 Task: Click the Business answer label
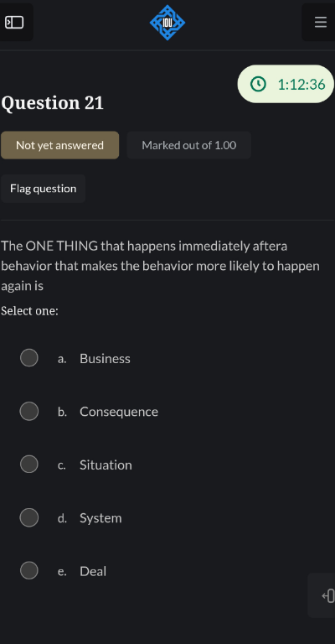click(105, 359)
